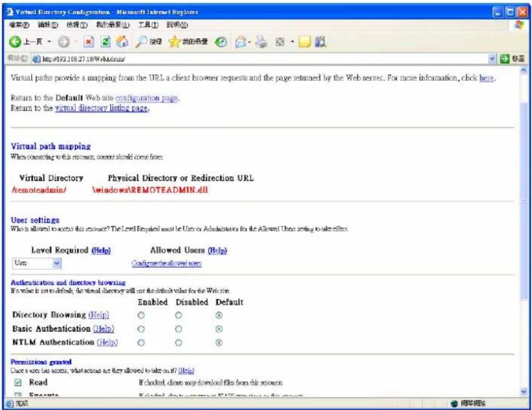The width and height of the screenshot is (532, 410).
Task: Open the yellow Discuss note icon
Action: (x=304, y=42)
